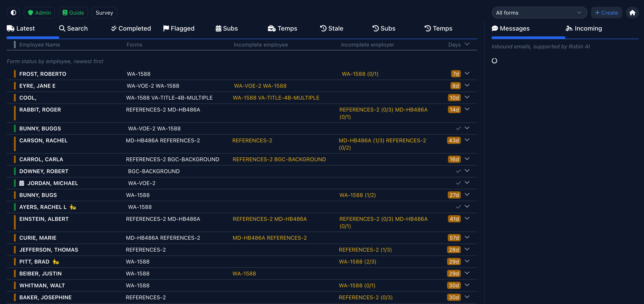Click the Survey button
The image size is (644, 304).
[x=104, y=13]
